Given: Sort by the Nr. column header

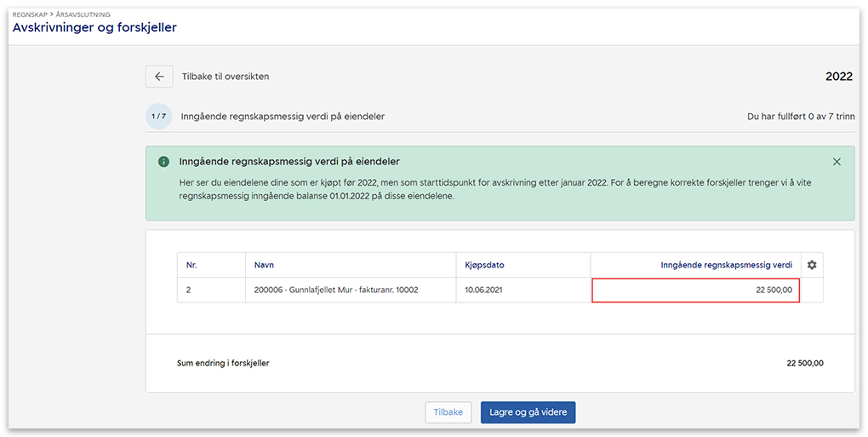Looking at the screenshot, I should (192, 265).
